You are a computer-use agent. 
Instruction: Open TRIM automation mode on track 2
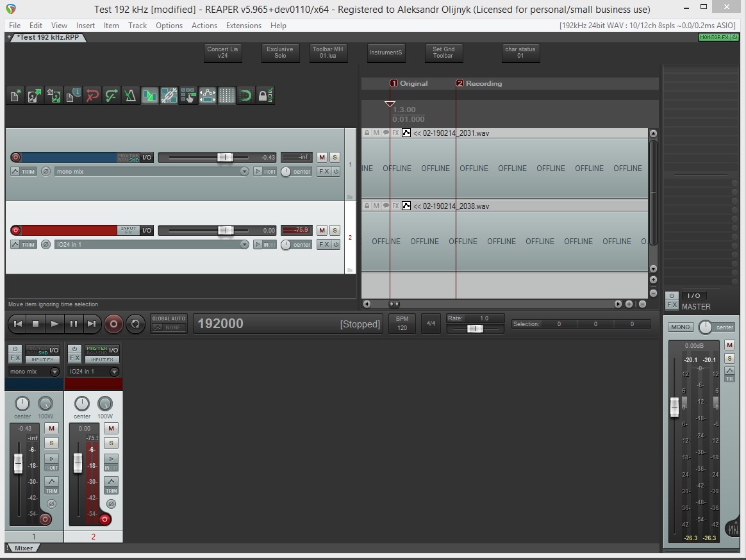(x=23, y=245)
